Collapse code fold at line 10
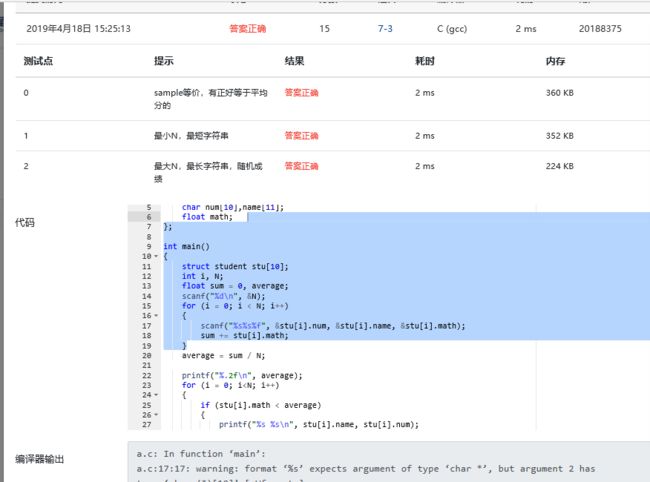The image size is (650, 482). tap(156, 256)
